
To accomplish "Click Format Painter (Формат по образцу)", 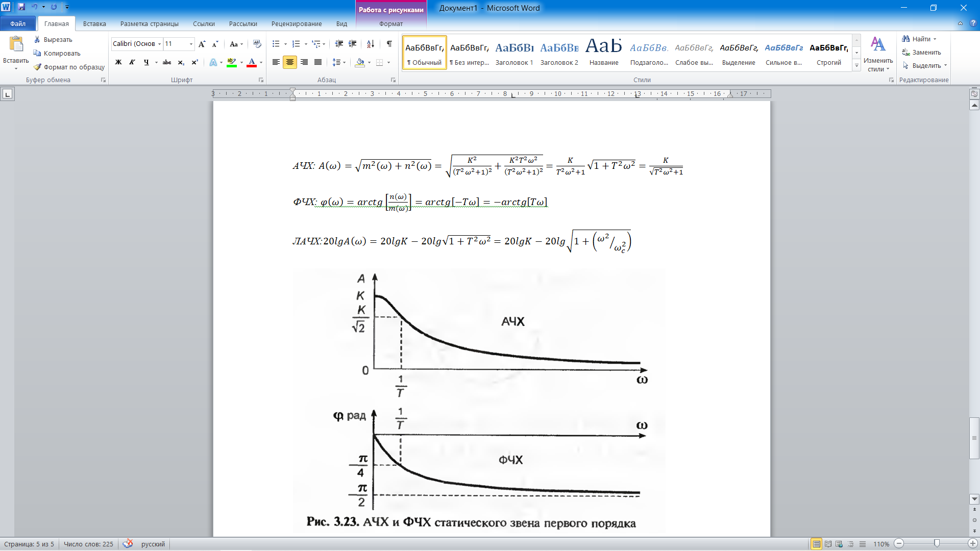I will (x=69, y=67).
